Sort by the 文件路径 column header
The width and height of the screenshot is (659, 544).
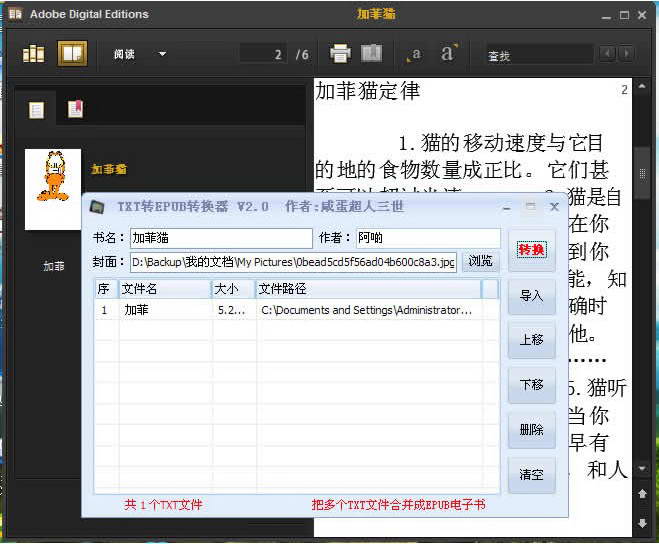(x=369, y=289)
